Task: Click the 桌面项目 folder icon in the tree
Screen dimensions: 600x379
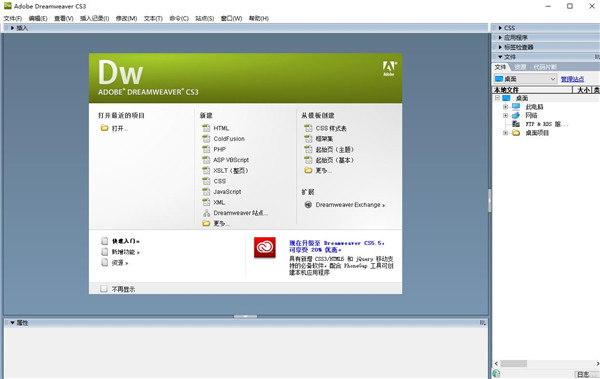Action: pyautogui.click(x=516, y=132)
